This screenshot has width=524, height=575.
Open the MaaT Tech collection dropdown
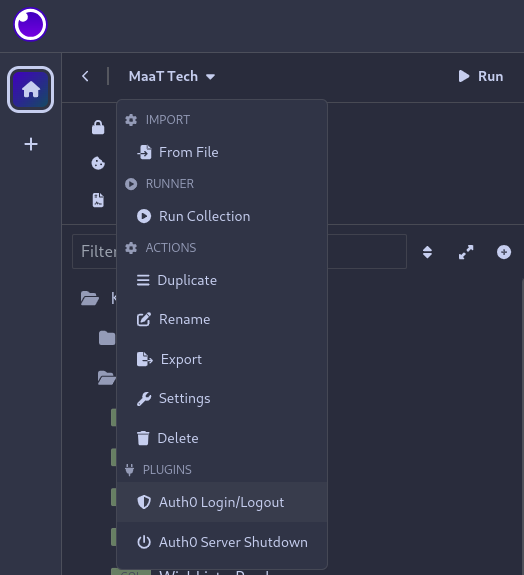tap(172, 76)
